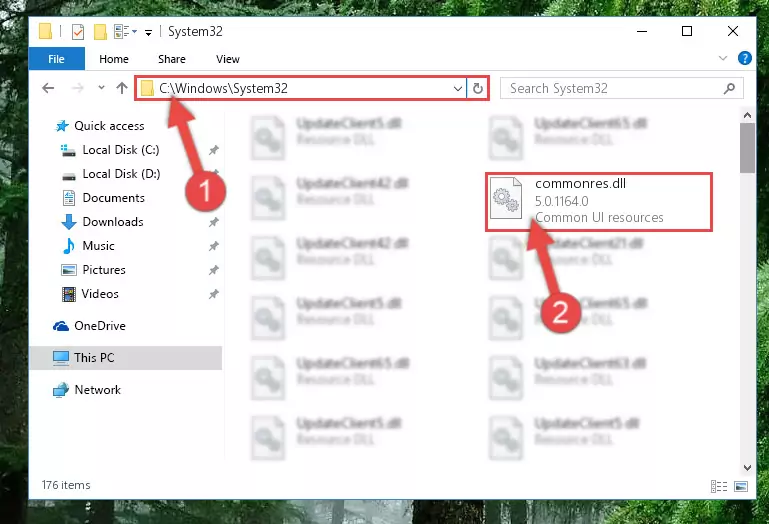The width and height of the screenshot is (769, 524).
Task: Open the Home ribbon tab
Action: tap(114, 59)
